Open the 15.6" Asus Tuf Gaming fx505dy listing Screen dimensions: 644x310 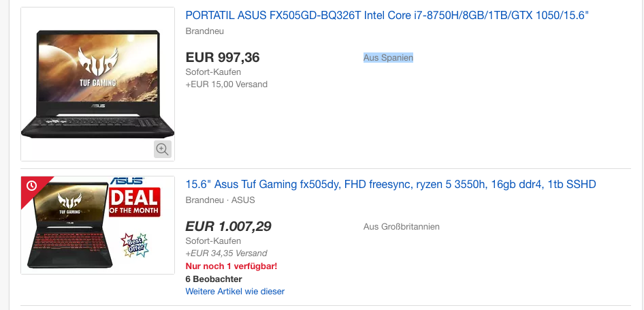390,185
